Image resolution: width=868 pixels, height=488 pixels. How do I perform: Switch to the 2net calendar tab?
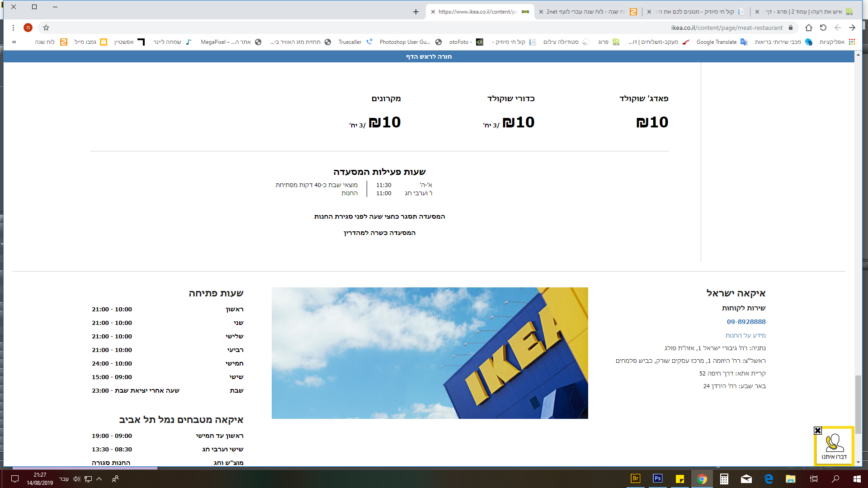click(x=583, y=12)
